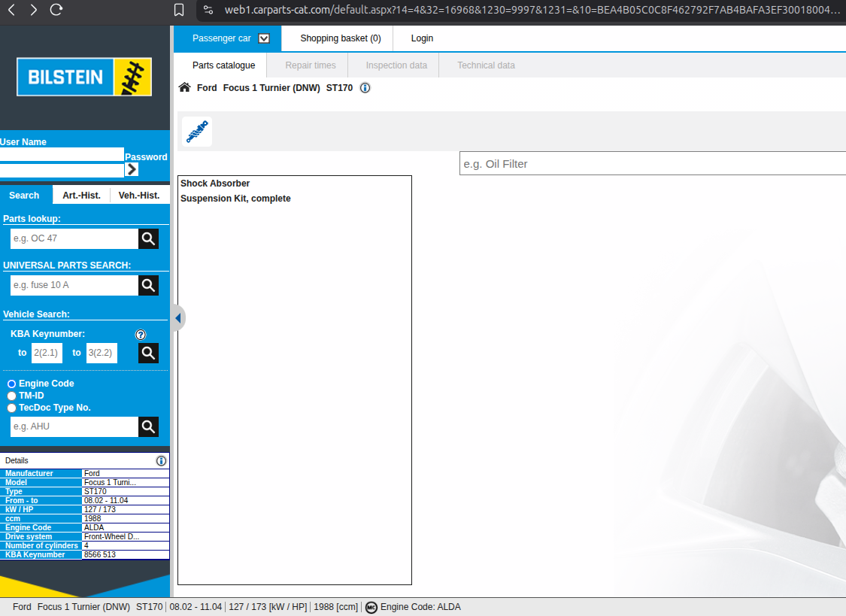This screenshot has height=616, width=846.
Task: Switch to Technical data tab
Action: pyautogui.click(x=486, y=65)
